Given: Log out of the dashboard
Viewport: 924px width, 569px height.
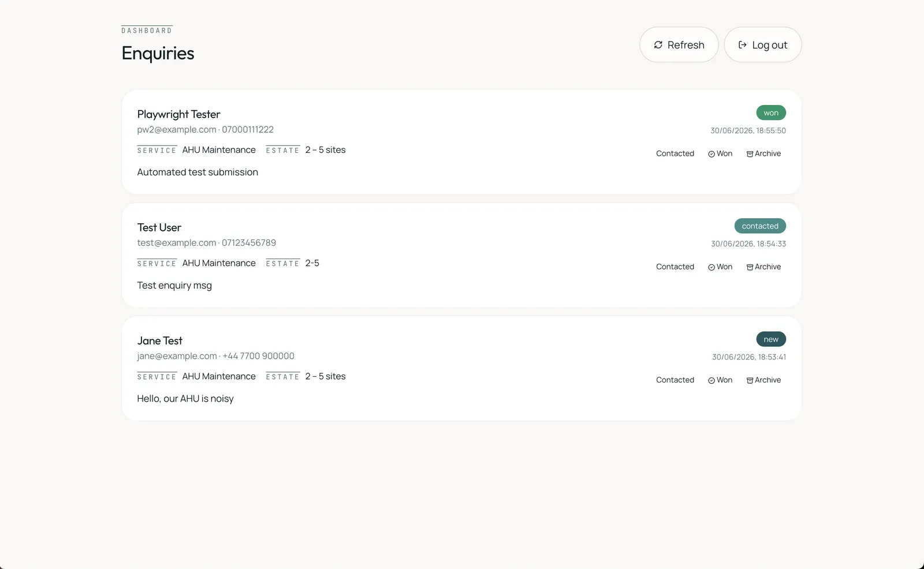Looking at the screenshot, I should pyautogui.click(x=762, y=44).
